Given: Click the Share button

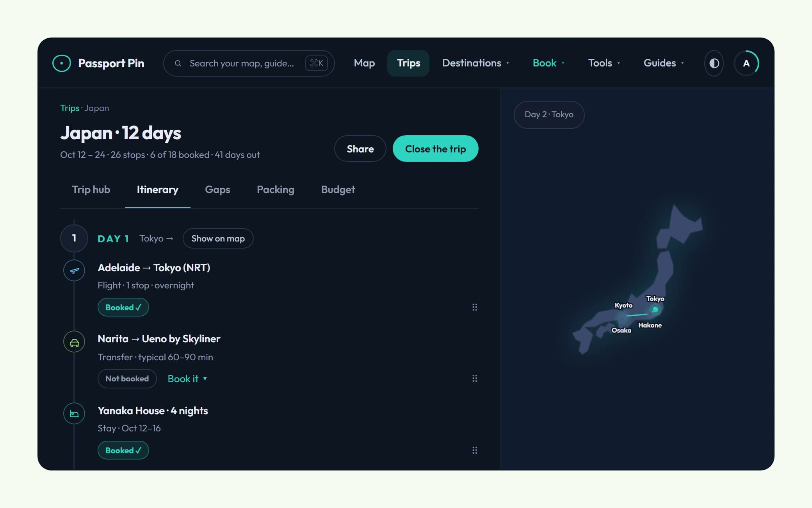Looking at the screenshot, I should pyautogui.click(x=360, y=148).
